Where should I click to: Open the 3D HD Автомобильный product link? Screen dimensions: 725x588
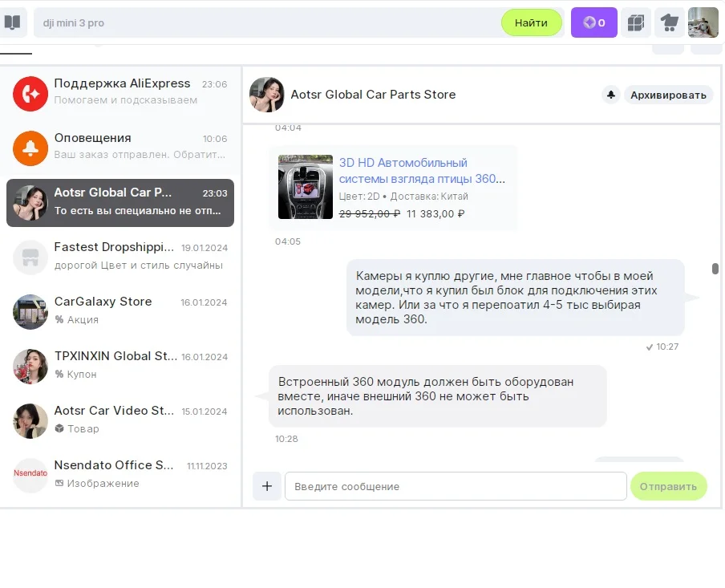click(422, 171)
